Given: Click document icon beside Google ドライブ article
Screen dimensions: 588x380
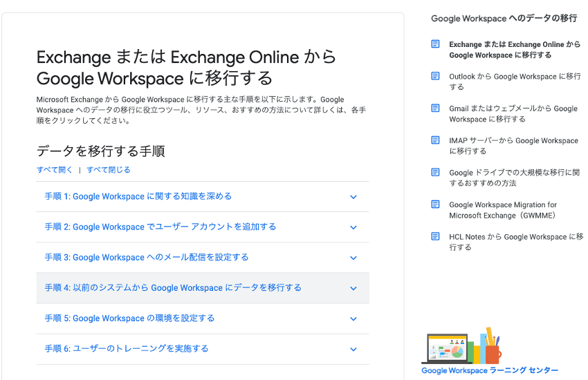Looking at the screenshot, I should pyautogui.click(x=435, y=172).
